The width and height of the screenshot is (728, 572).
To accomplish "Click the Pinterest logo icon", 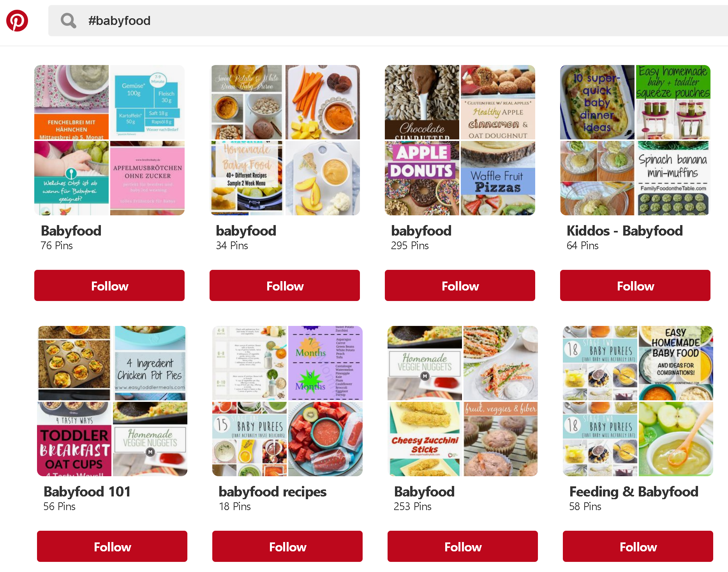I will pyautogui.click(x=17, y=21).
